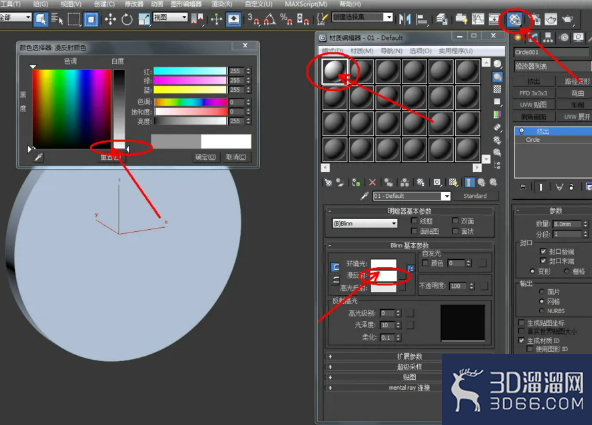Screen dimensions: 592x425
Task: Toggle Backlight icon in Material Editor
Action: [x=498, y=77]
